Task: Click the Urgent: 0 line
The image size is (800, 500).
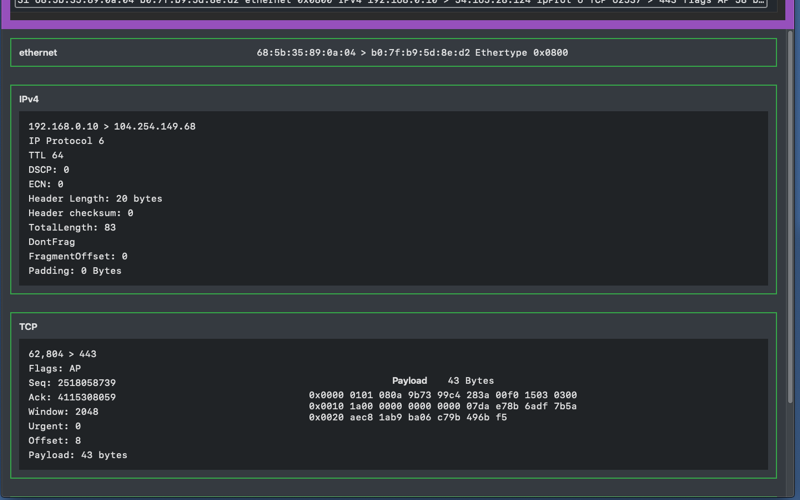Action: (x=55, y=426)
